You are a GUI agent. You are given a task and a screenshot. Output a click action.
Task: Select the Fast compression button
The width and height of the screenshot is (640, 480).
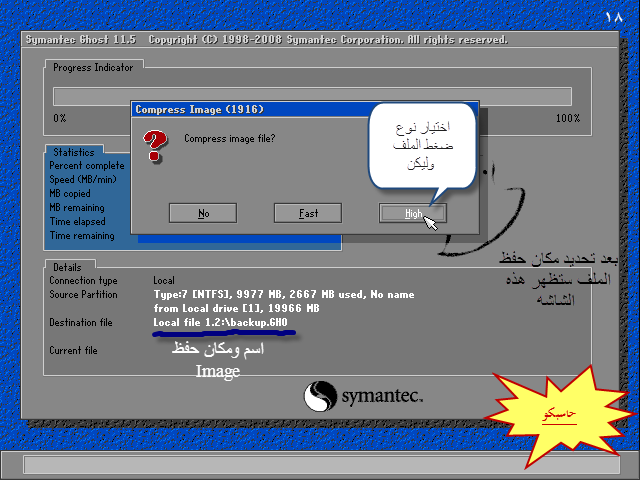(x=308, y=213)
